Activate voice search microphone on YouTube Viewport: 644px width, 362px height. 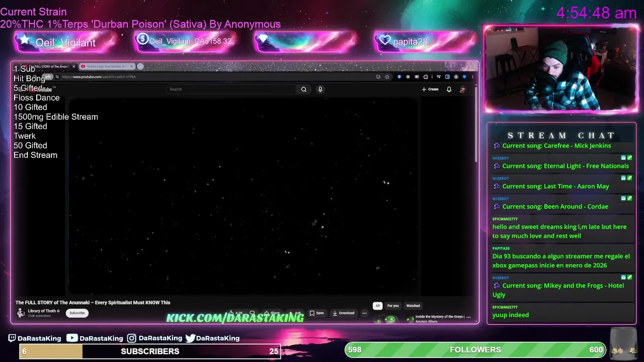[320, 89]
